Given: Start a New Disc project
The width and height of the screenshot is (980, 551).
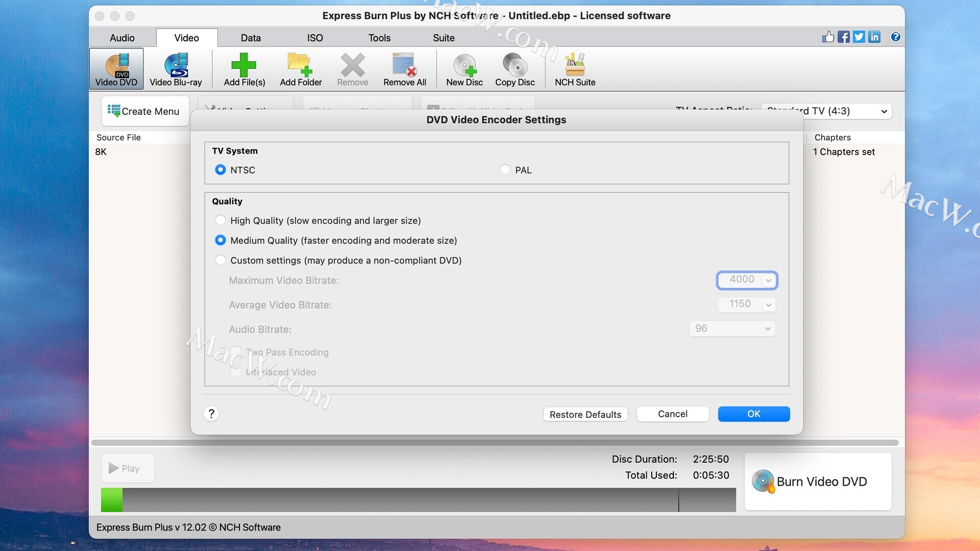Looking at the screenshot, I should [x=464, y=69].
